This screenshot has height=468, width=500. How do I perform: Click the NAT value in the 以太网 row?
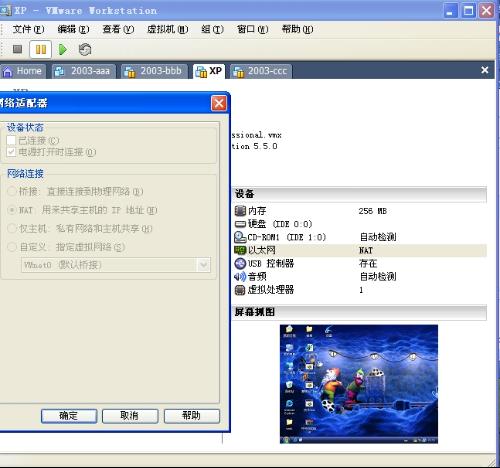pyautogui.click(x=366, y=250)
